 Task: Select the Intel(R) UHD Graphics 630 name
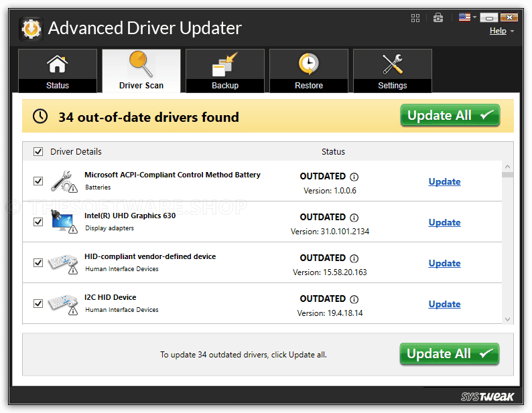130,216
